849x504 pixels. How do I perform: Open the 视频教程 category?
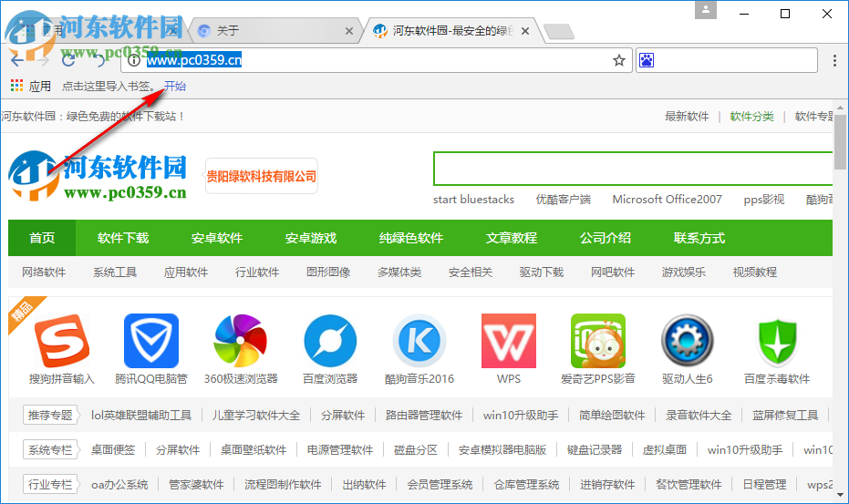[755, 273]
